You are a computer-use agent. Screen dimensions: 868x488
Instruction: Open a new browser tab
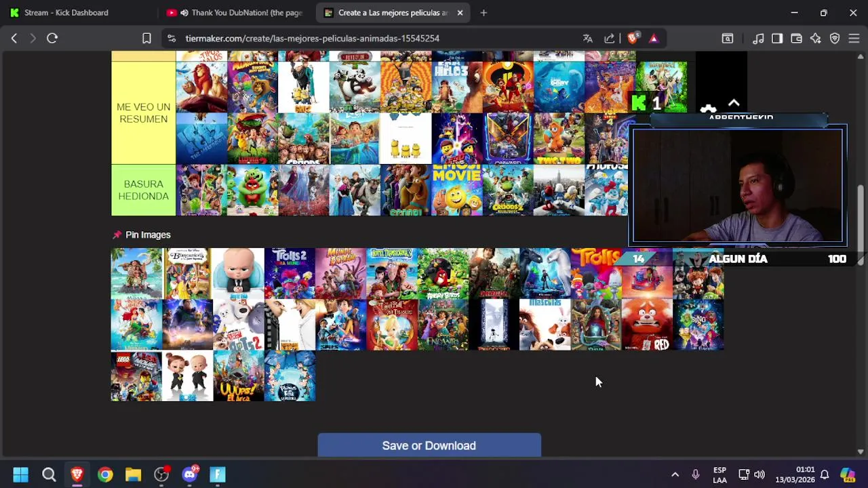pyautogui.click(x=484, y=13)
